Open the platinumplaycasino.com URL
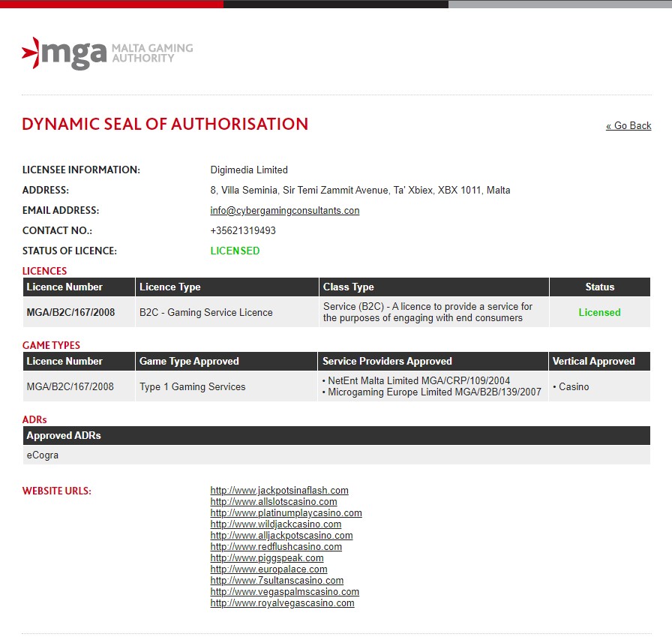This screenshot has width=672, height=637. coord(286,512)
